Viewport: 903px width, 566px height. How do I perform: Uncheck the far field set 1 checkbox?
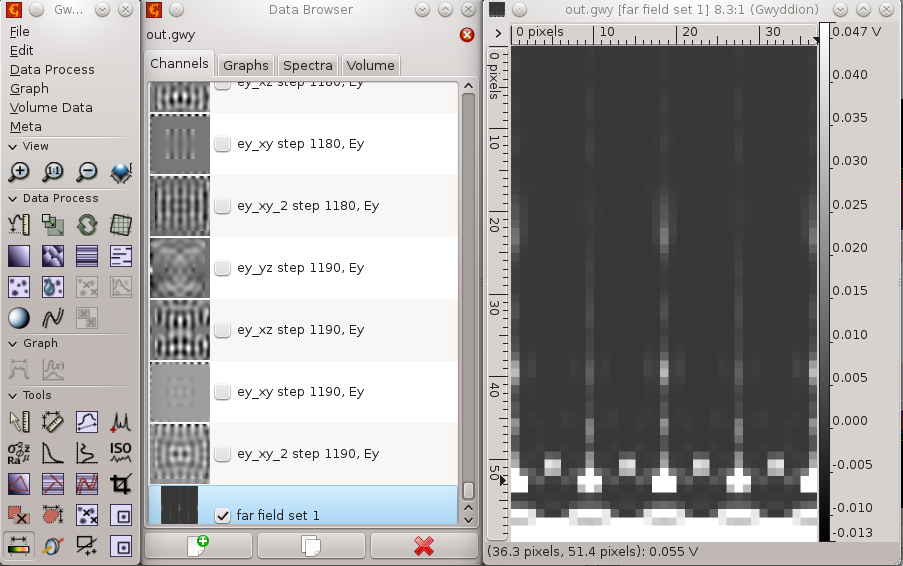[222, 515]
